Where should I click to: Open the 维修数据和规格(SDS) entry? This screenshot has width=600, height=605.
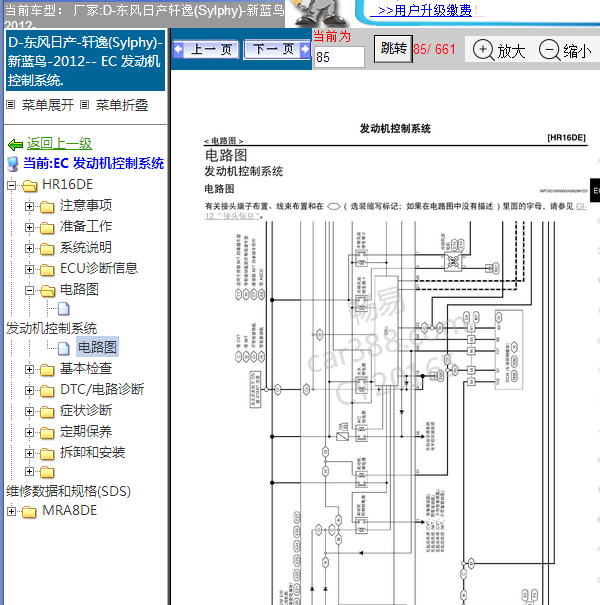pos(68,491)
